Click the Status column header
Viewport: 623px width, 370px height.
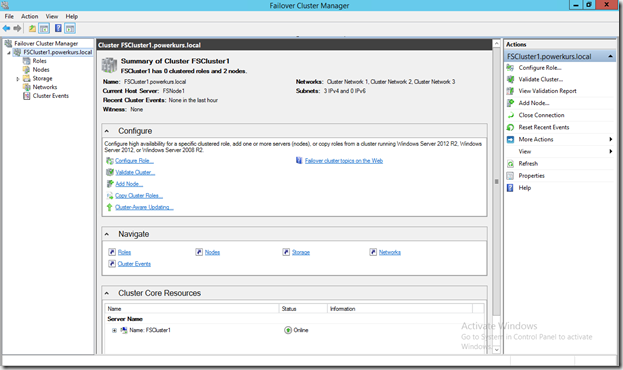(303, 309)
